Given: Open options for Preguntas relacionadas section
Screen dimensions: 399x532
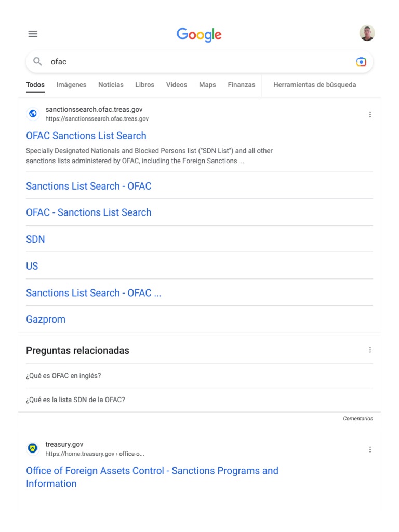Looking at the screenshot, I should [x=370, y=350].
